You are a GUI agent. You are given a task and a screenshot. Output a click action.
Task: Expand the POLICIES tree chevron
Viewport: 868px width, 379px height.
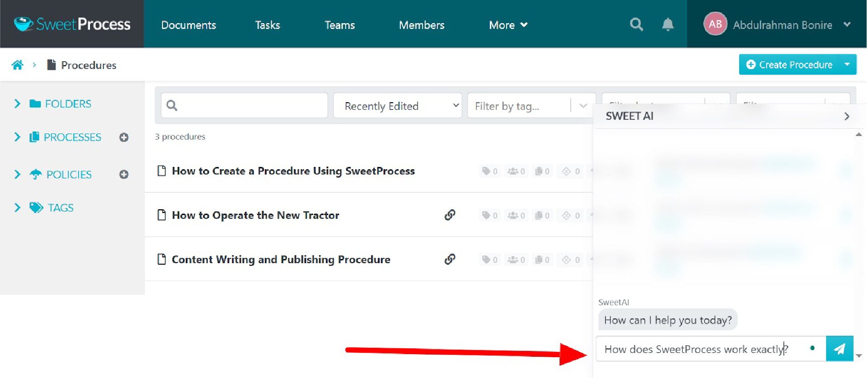click(17, 174)
